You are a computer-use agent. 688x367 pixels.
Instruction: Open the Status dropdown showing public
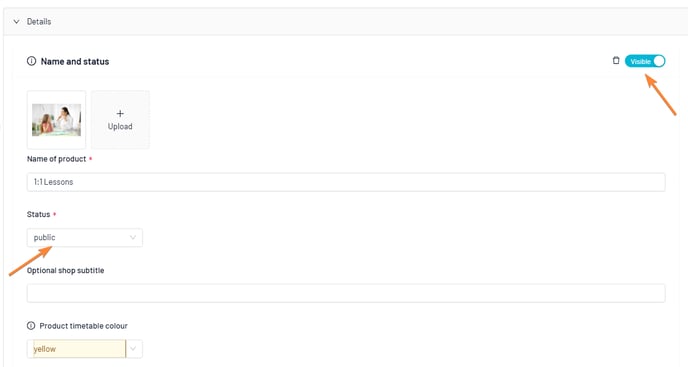click(x=85, y=237)
